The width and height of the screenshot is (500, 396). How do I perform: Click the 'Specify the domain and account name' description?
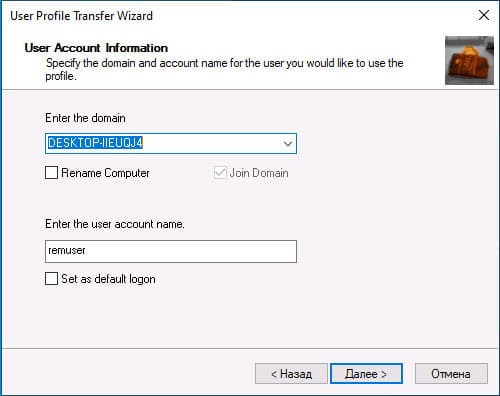225,69
